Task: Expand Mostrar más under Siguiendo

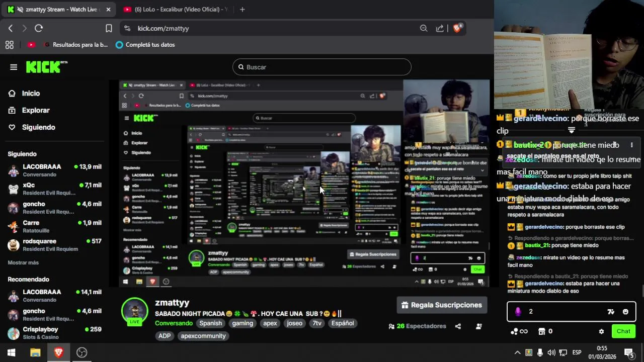Action: (23, 262)
